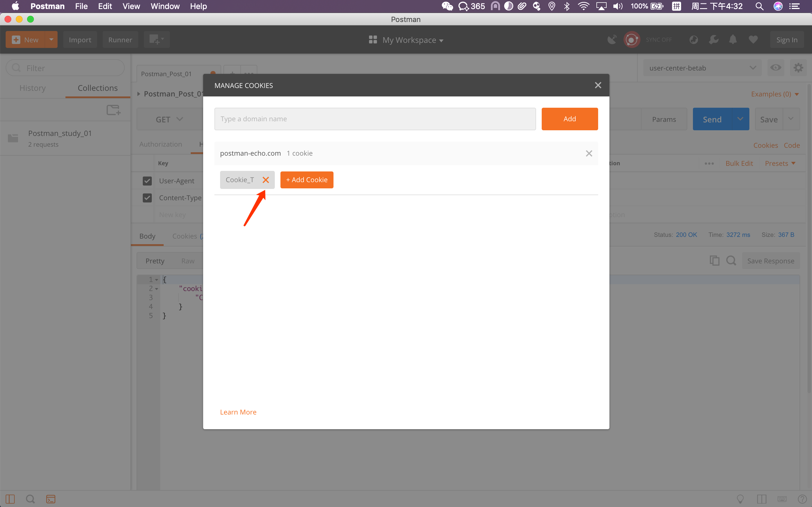Expand the My Workspace dropdown
Image resolution: width=812 pixels, height=507 pixels.
pos(406,40)
